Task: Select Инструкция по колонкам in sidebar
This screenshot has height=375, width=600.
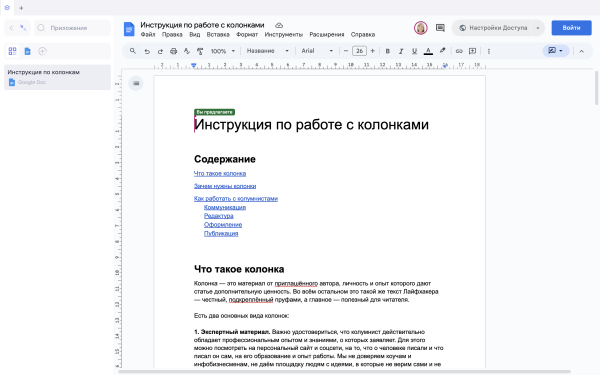Action: (x=57, y=77)
